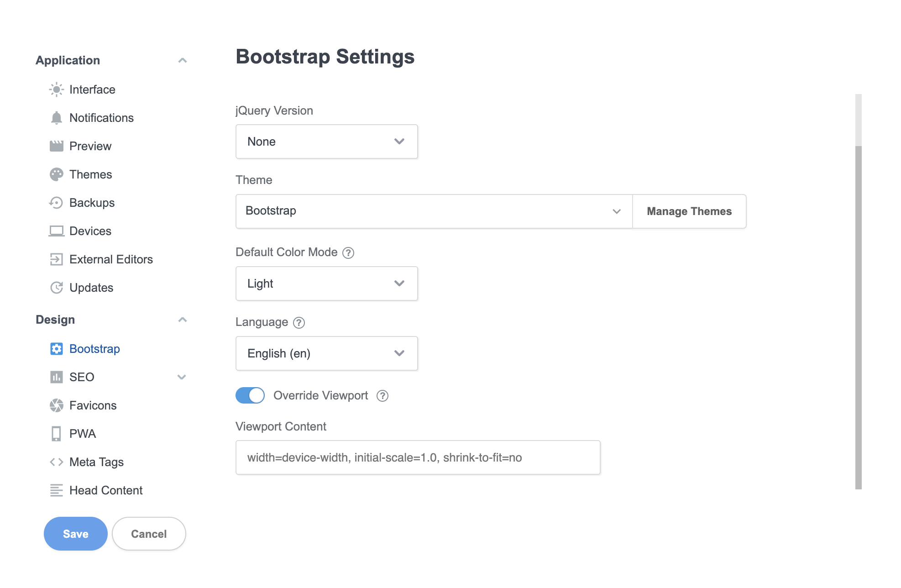Click the External Editors arrow icon

coord(56,259)
